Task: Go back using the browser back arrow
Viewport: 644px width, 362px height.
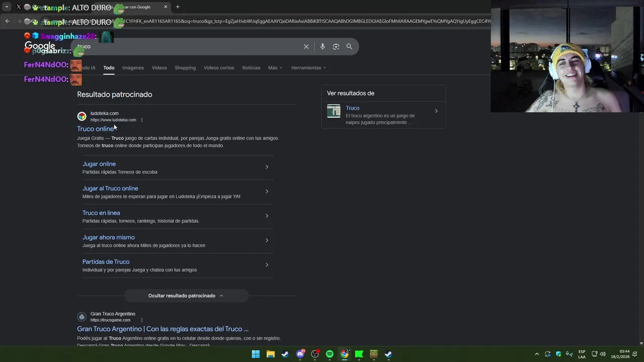Action: [x=7, y=21]
